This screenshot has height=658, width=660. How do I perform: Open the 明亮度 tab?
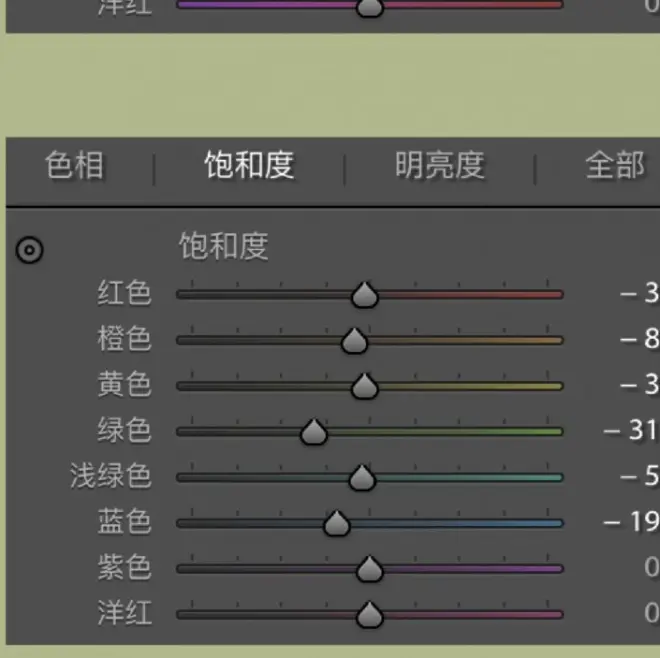point(439,165)
